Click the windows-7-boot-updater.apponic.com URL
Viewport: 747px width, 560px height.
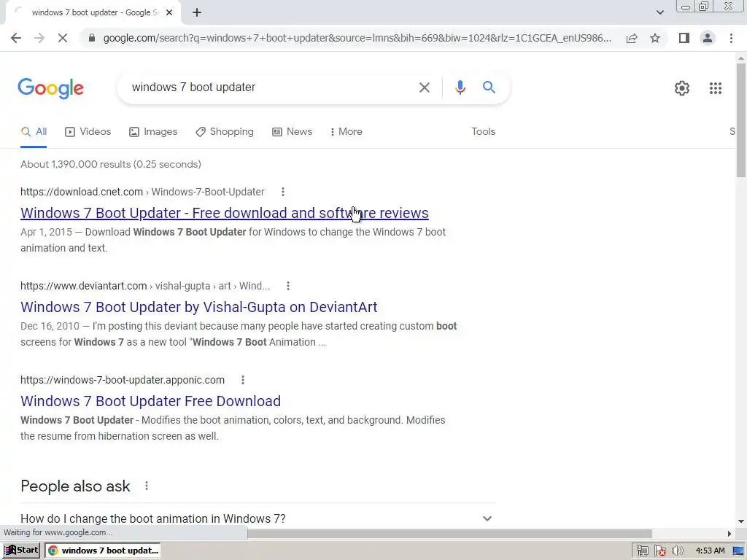click(123, 380)
